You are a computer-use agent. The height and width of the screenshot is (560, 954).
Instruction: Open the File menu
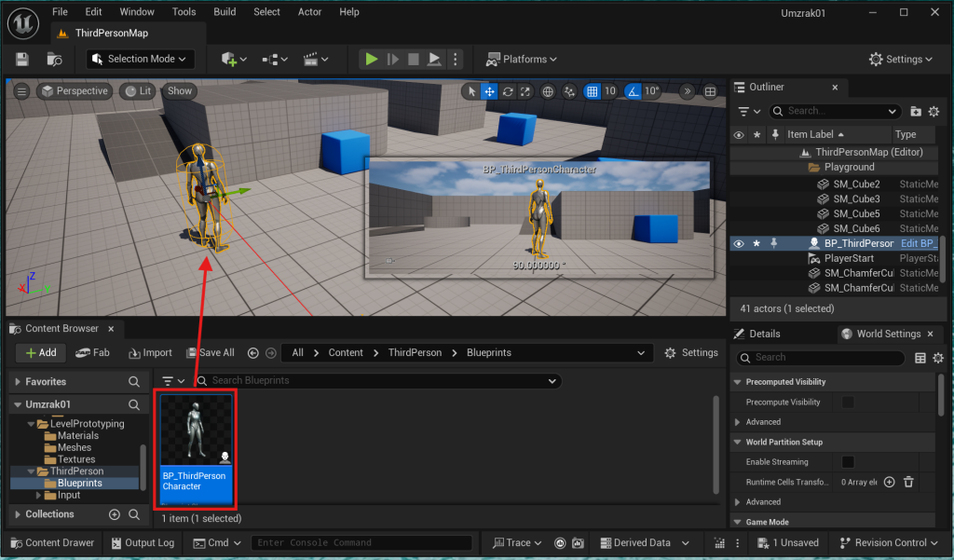click(x=60, y=11)
